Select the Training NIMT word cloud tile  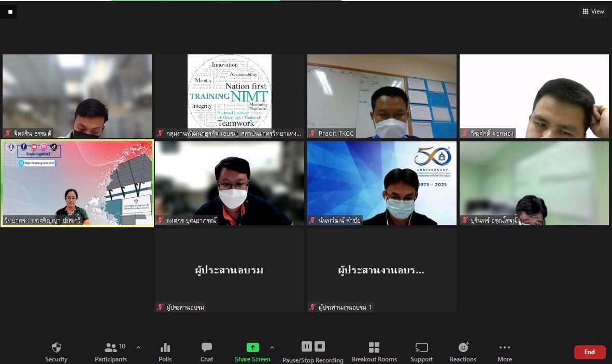pos(230,96)
